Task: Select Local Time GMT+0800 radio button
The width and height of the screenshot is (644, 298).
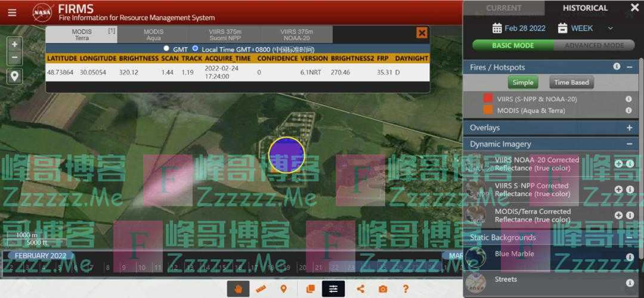Action: click(195, 49)
